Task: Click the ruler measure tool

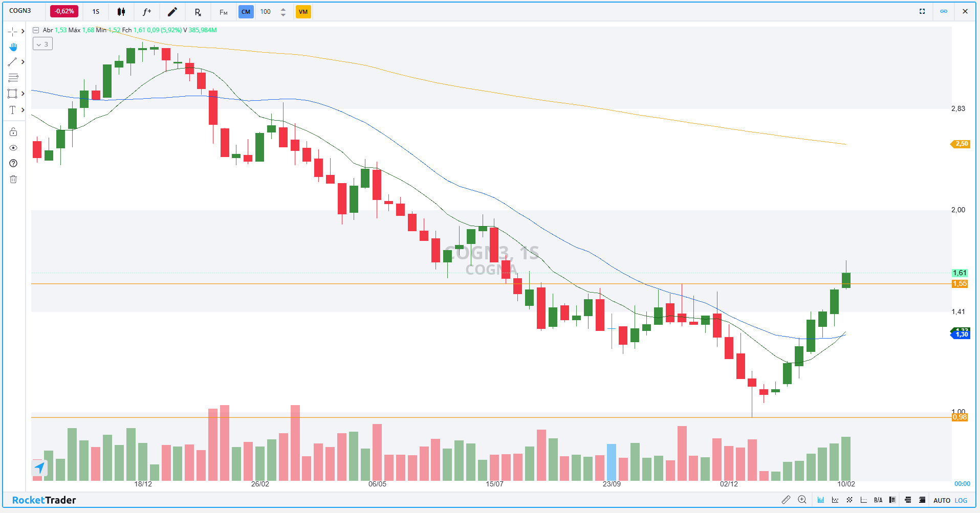Action: coord(786,500)
